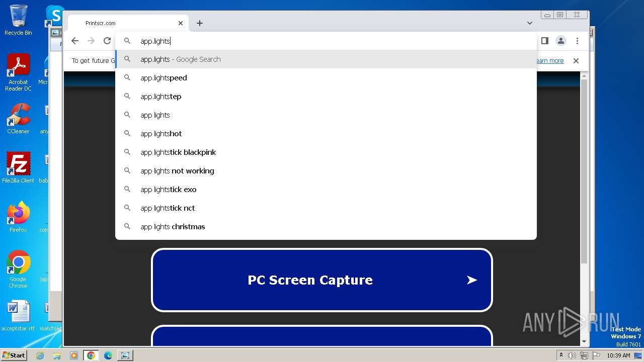The width and height of the screenshot is (644, 362).
Task: Select the Printscr.com tab
Action: coord(128,23)
